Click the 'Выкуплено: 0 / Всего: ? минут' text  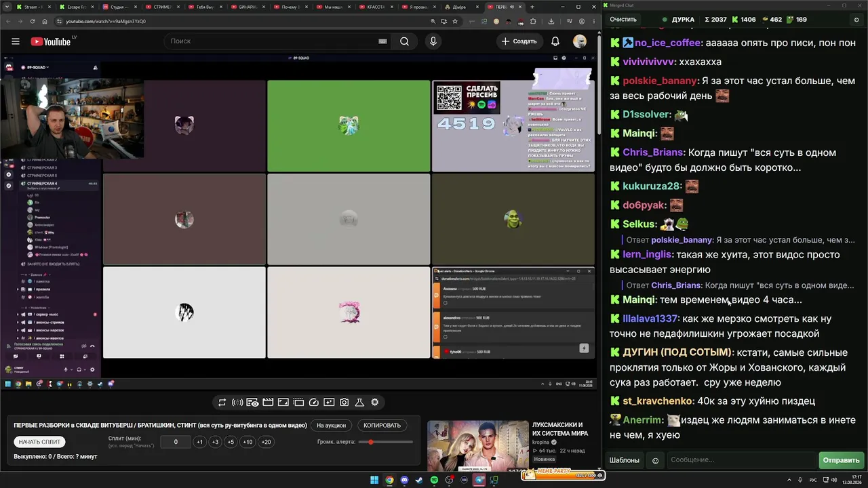56,457
